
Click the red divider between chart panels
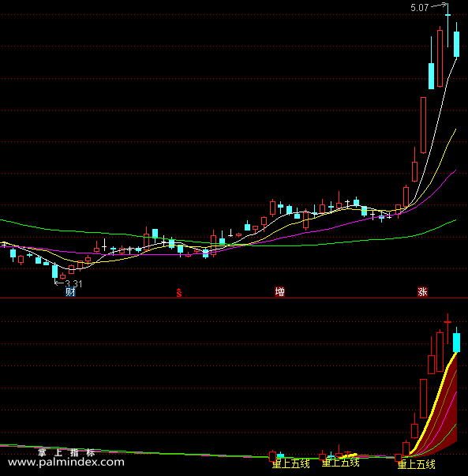pyautogui.click(x=234, y=298)
